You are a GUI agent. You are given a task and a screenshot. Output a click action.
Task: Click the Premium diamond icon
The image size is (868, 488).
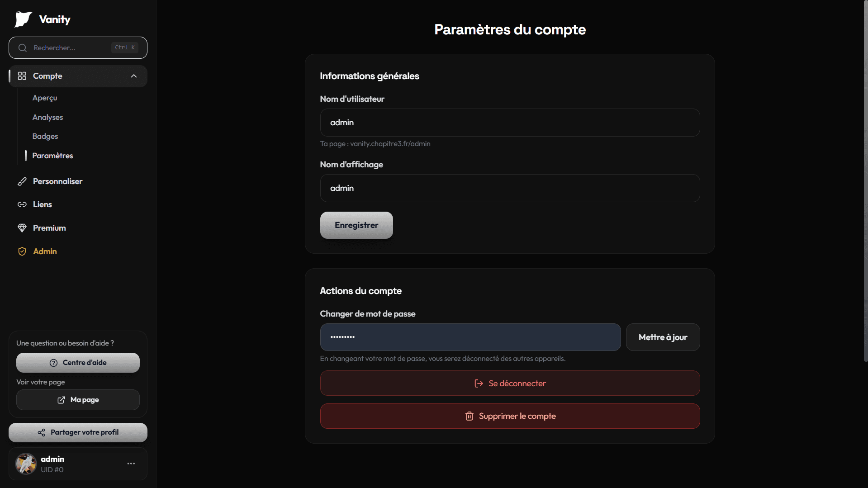tap(22, 228)
